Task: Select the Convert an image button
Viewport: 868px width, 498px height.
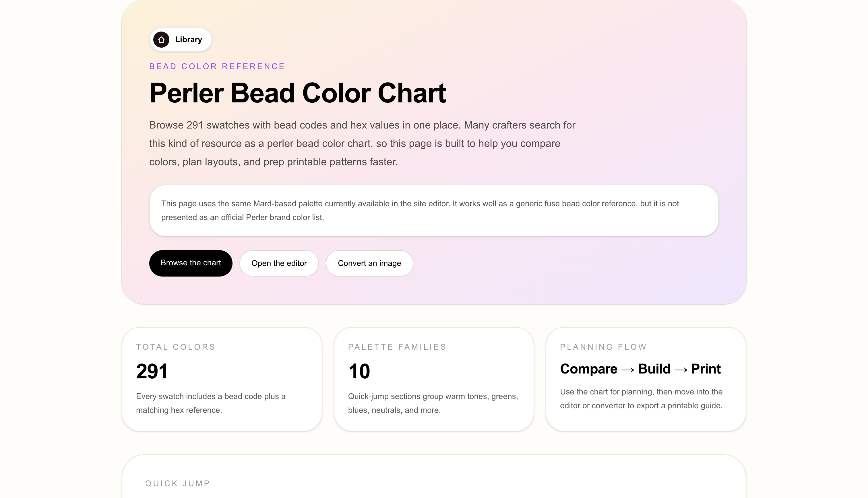Action: coord(369,263)
